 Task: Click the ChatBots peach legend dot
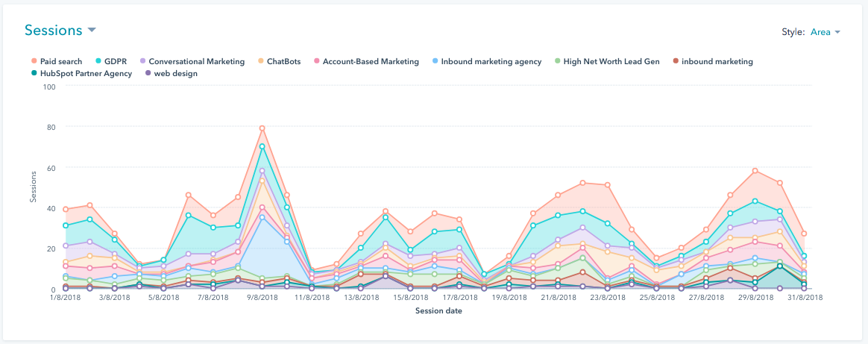click(260, 61)
